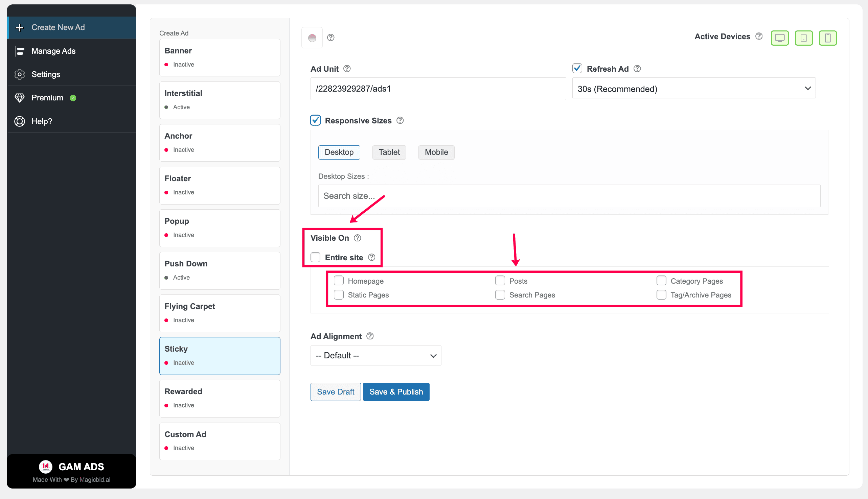Switch to the Tablet sizes tab

click(389, 152)
